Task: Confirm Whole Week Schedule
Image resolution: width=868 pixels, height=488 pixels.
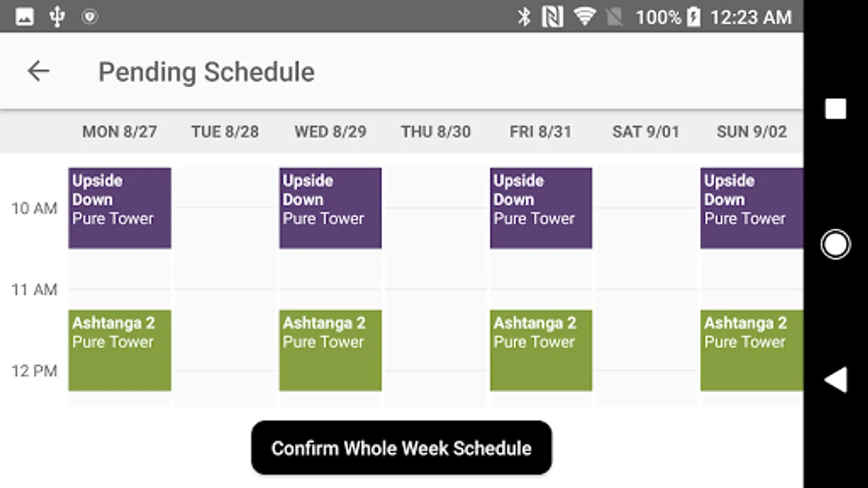Action: pos(401,448)
